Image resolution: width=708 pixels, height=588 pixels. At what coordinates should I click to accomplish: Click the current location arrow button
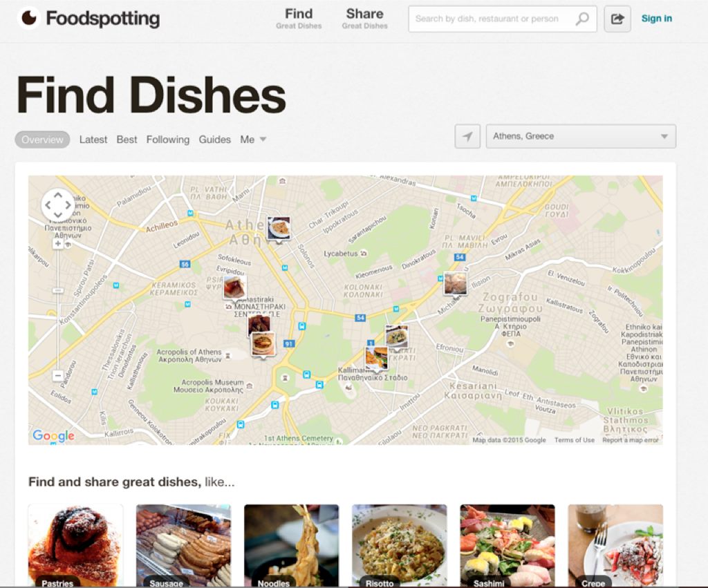467,136
